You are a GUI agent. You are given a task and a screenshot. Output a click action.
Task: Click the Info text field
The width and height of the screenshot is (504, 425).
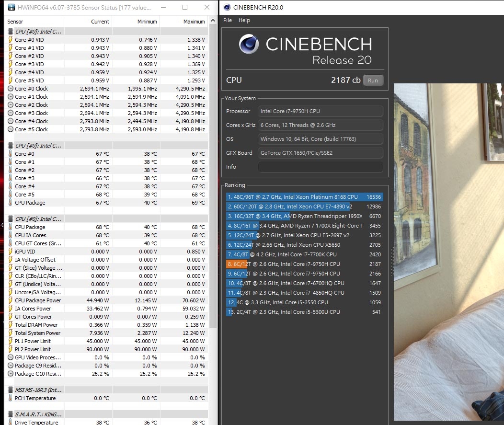pyautogui.click(x=321, y=167)
